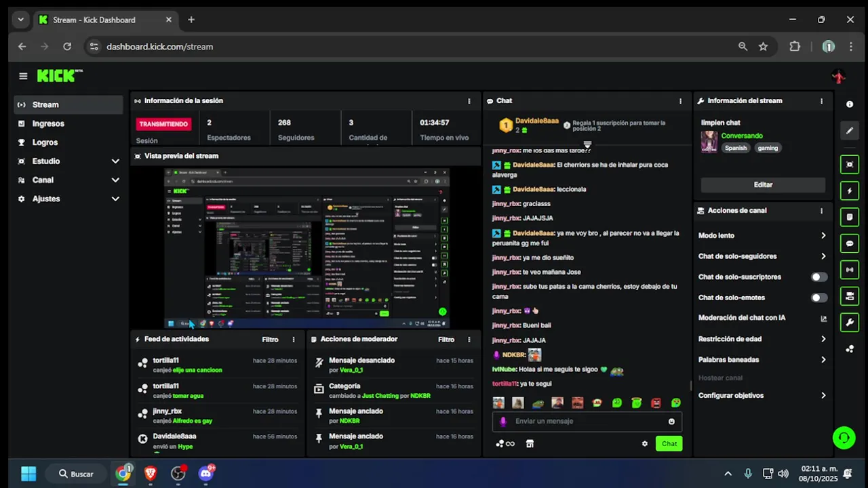Go to Logros in sidebar
Screen dimensions: 868x488
(x=68, y=142)
